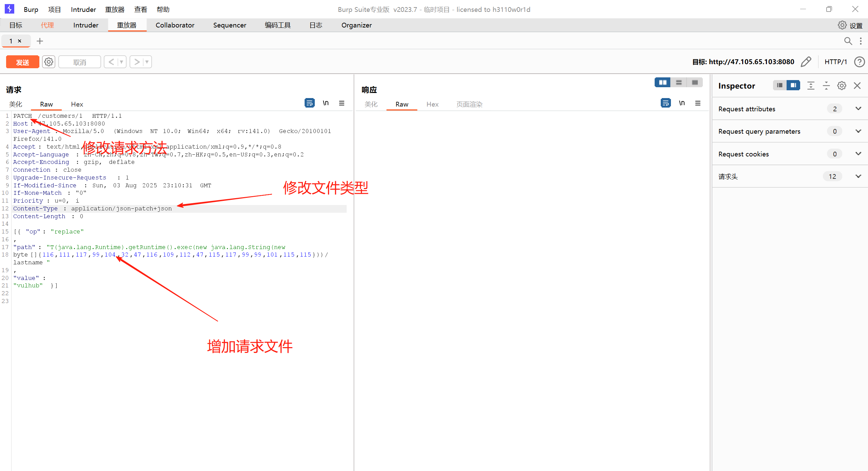The image size is (868, 471).
Task: Click the Burp Suite logo icon
Action: pos(9,9)
